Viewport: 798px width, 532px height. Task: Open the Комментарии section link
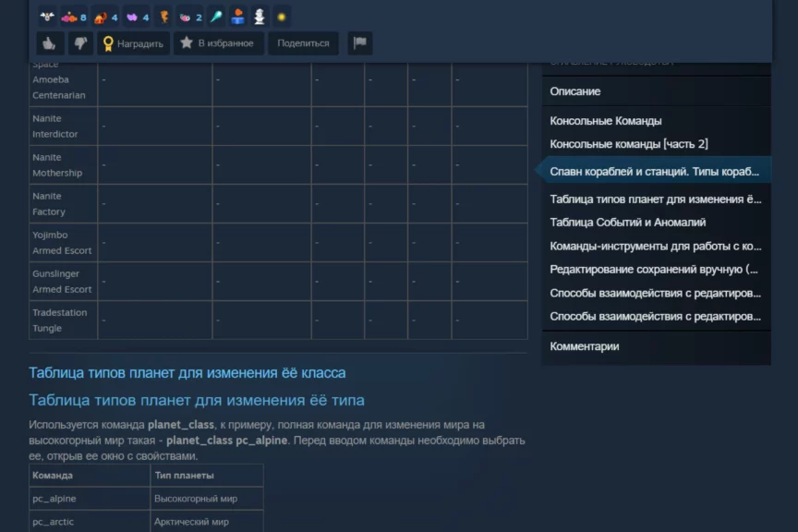(585, 346)
